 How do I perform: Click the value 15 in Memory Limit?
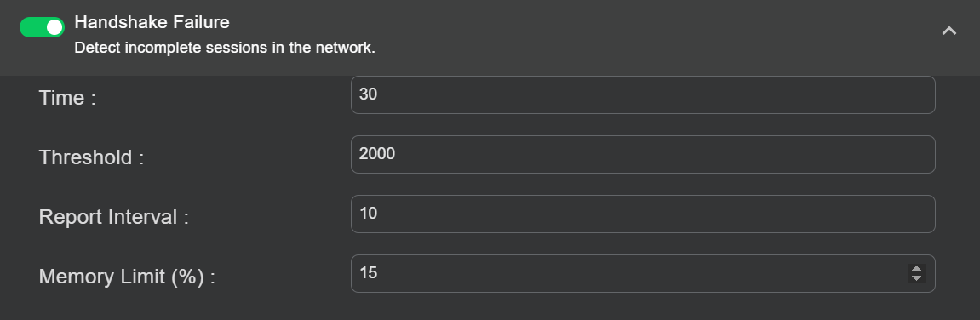(368, 272)
